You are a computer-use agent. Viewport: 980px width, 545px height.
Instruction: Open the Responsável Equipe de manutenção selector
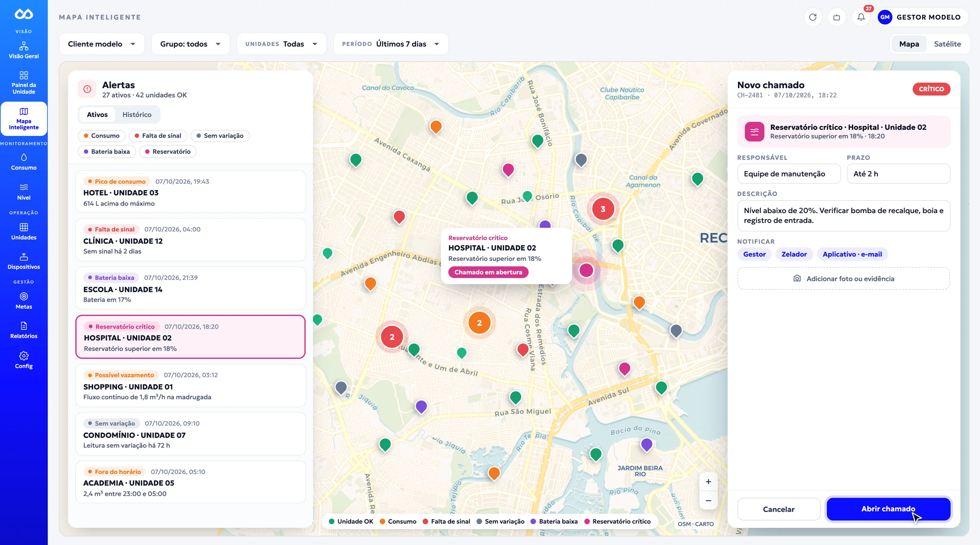click(x=789, y=174)
